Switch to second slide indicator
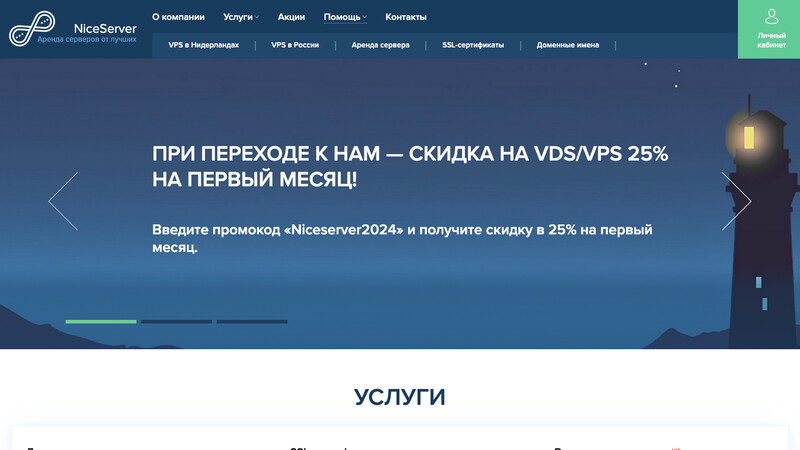 coord(177,321)
